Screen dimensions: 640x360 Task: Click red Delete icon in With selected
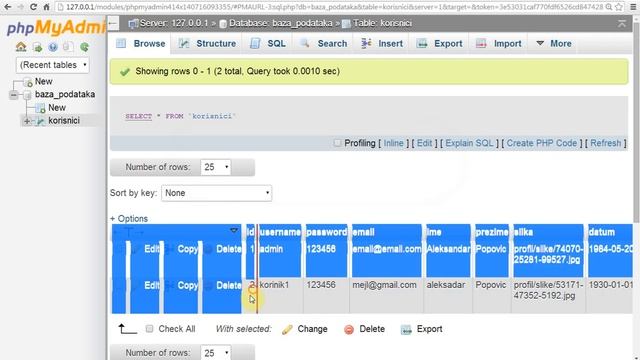[349, 329]
